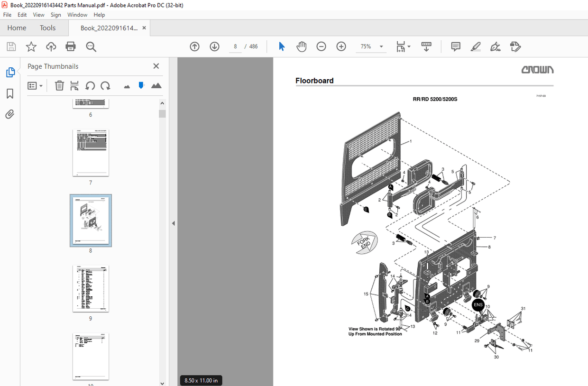Switch to the Tools tab
This screenshot has height=386, width=588.
pyautogui.click(x=47, y=28)
